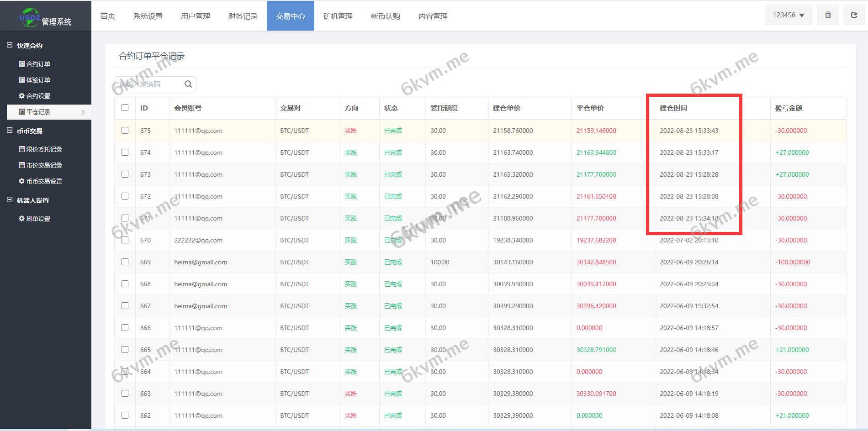Click the chevron arrow on 平仓记录 item
868x431 pixels.
coord(83,112)
